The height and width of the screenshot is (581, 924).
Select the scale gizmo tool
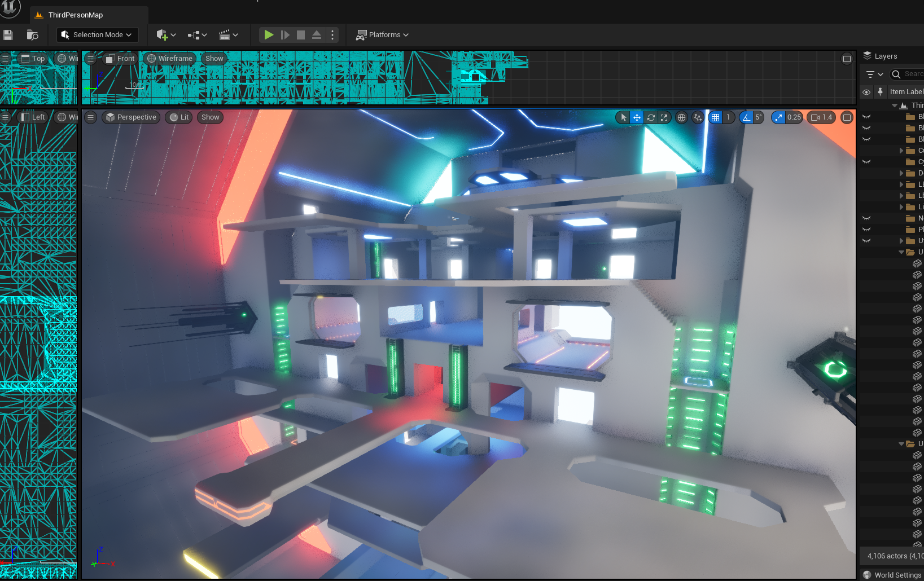tap(664, 117)
